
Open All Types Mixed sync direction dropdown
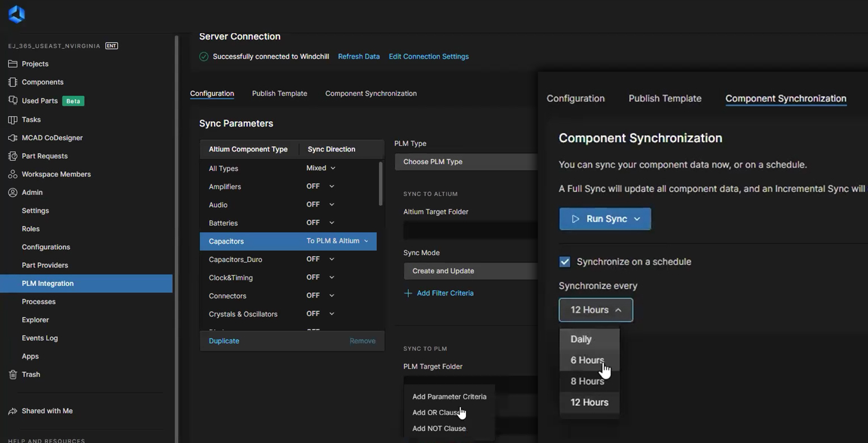(321, 168)
